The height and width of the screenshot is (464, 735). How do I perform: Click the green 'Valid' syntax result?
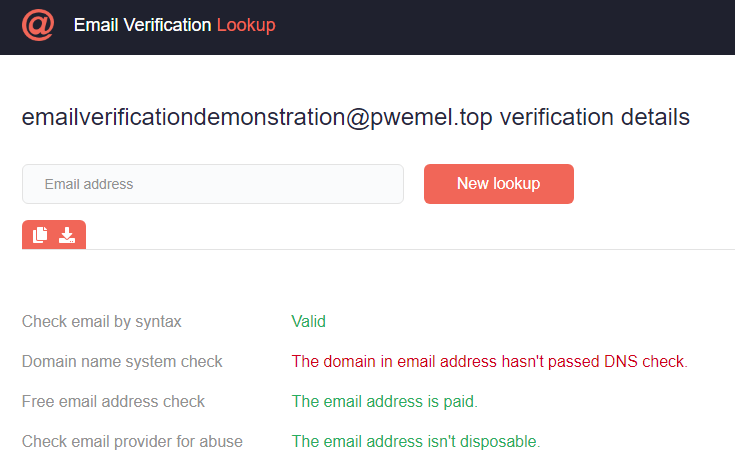click(x=308, y=321)
